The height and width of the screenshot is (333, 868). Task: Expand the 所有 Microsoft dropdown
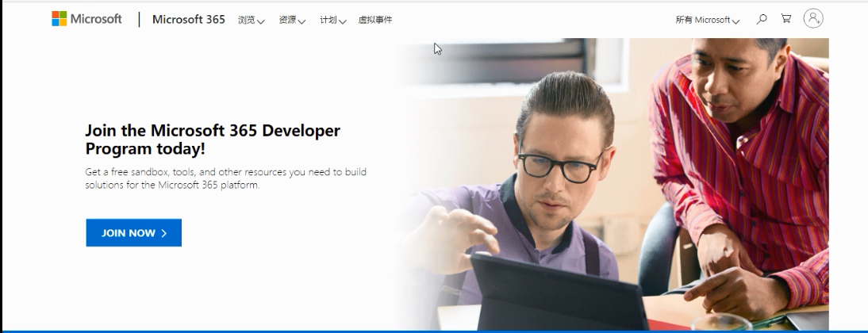point(708,20)
